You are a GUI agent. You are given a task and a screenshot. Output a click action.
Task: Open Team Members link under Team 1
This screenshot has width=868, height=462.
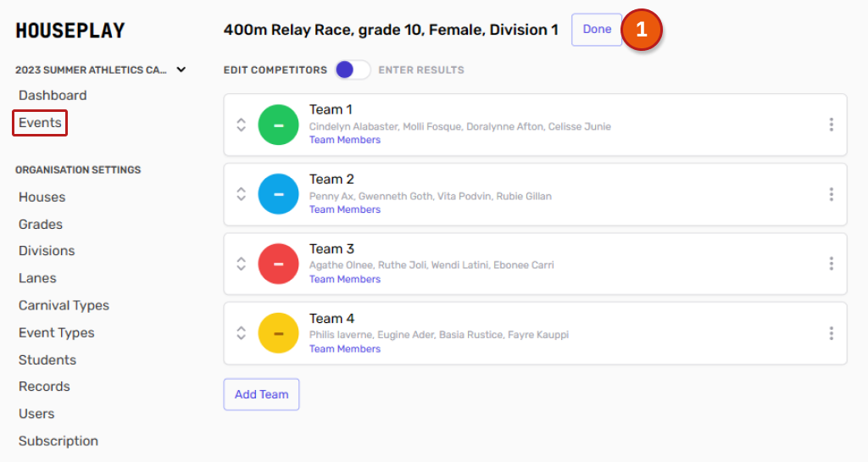(x=344, y=140)
